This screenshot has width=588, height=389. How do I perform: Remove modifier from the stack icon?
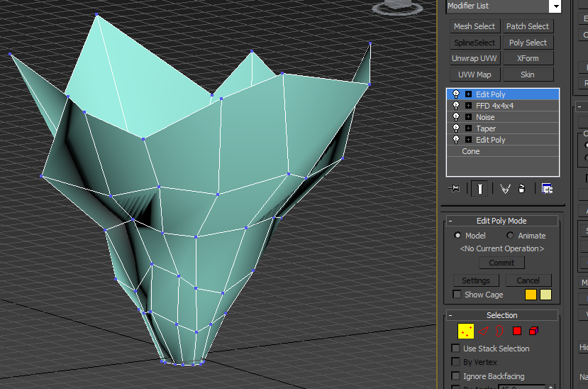(x=521, y=189)
